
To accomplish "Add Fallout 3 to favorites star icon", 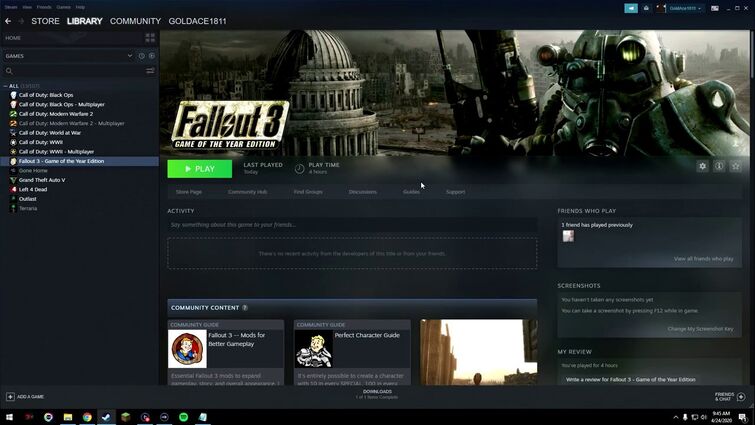I will pyautogui.click(x=736, y=166).
